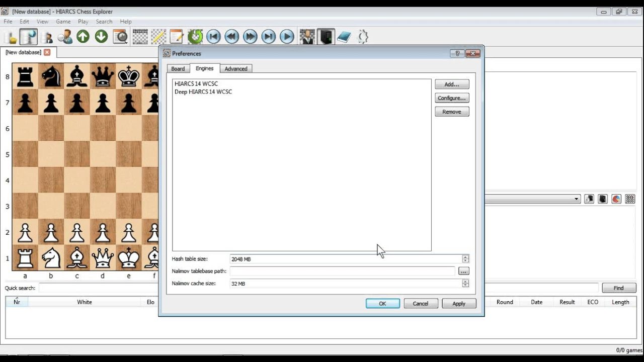Sort games by the Round column header

(505, 302)
